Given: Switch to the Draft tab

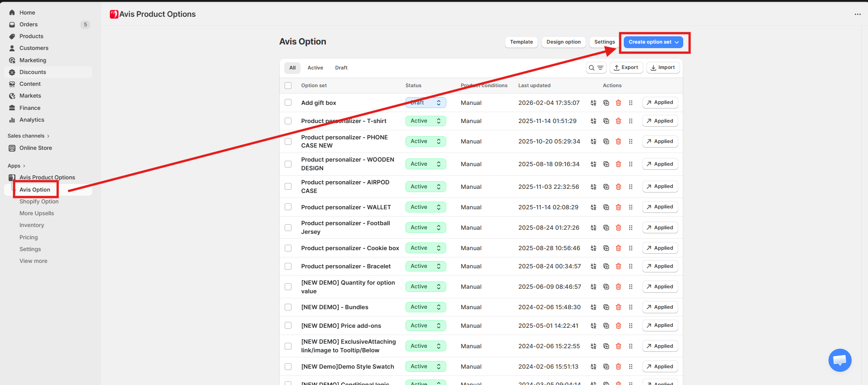Looking at the screenshot, I should coord(341,68).
